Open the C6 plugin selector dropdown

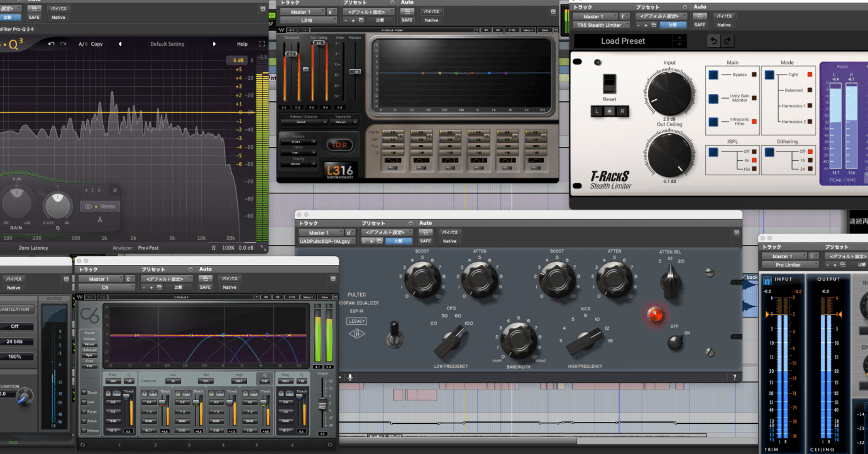[107, 287]
